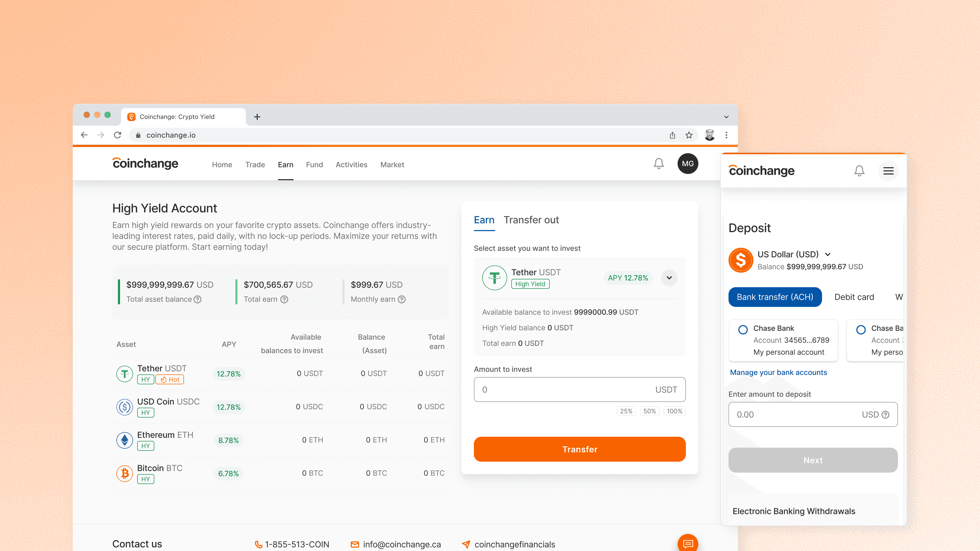Reload the page in browser toolbar
Screen dimensions: 980x551
tap(117, 135)
